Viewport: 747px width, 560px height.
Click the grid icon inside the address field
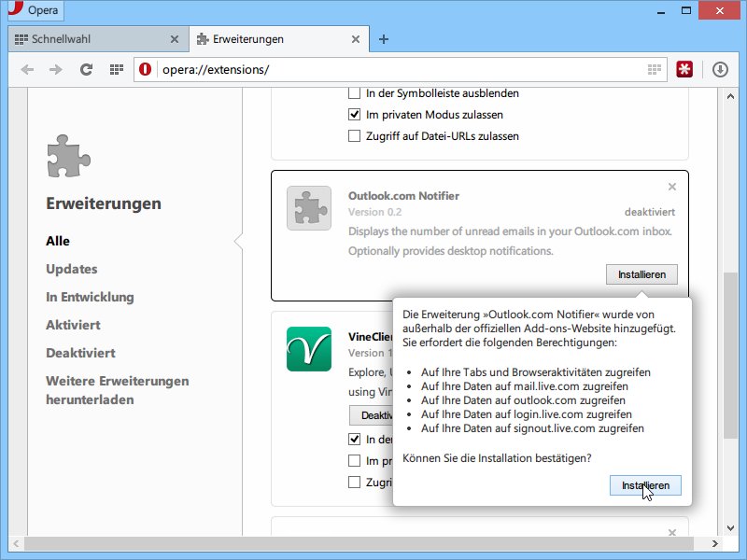655,69
